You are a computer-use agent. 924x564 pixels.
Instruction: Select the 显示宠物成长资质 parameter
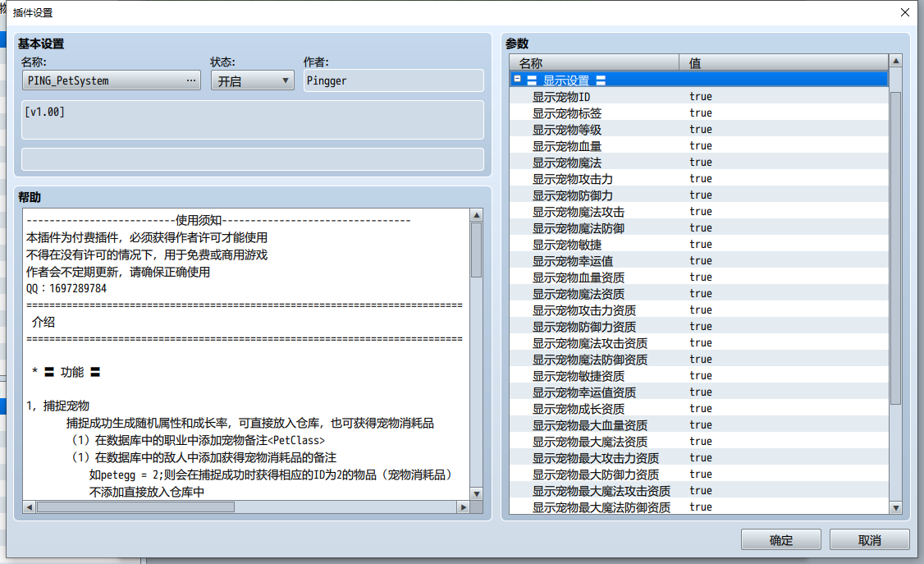point(699,409)
